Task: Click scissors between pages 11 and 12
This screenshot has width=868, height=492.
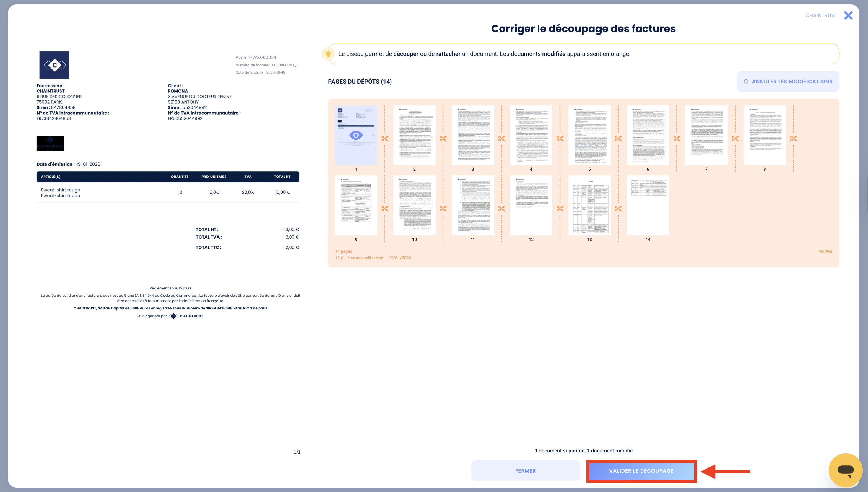Action: coord(502,209)
